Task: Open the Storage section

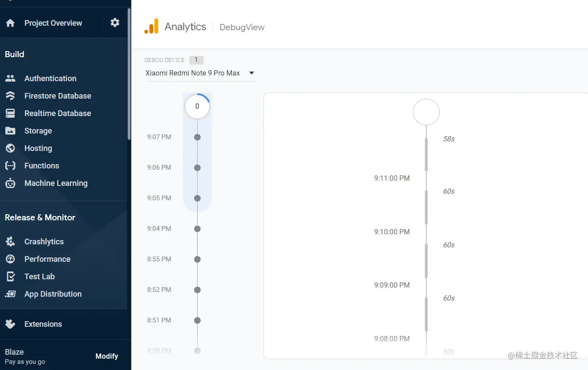Action: coord(38,131)
